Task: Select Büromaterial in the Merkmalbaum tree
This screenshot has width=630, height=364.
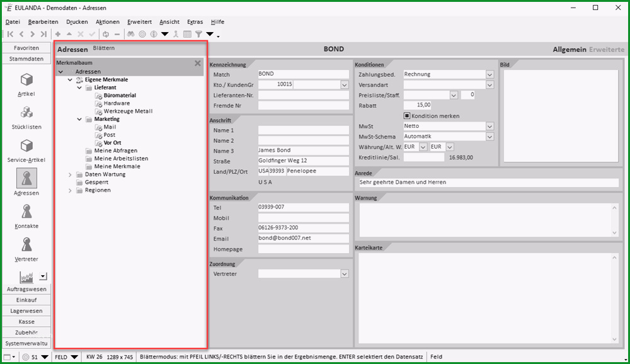Action: tap(120, 96)
